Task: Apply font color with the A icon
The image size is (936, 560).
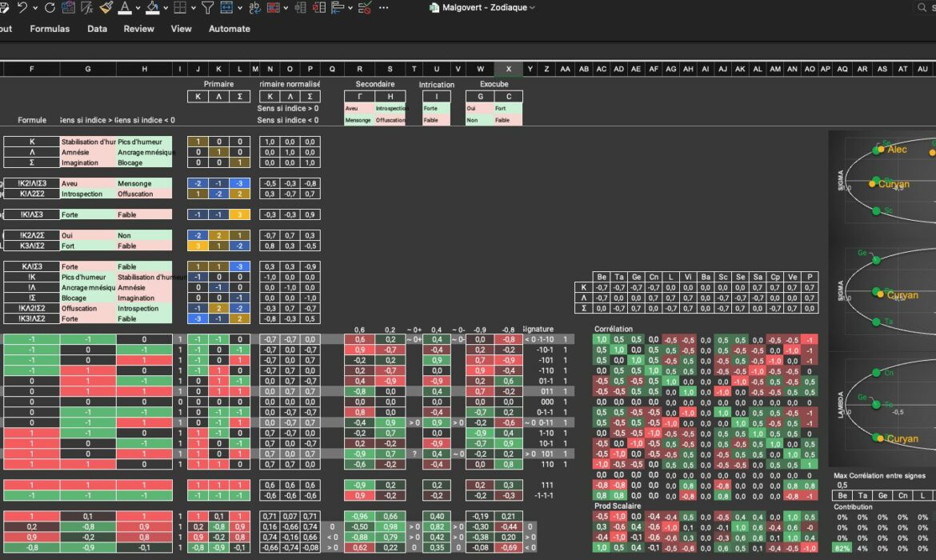Action: tap(124, 8)
